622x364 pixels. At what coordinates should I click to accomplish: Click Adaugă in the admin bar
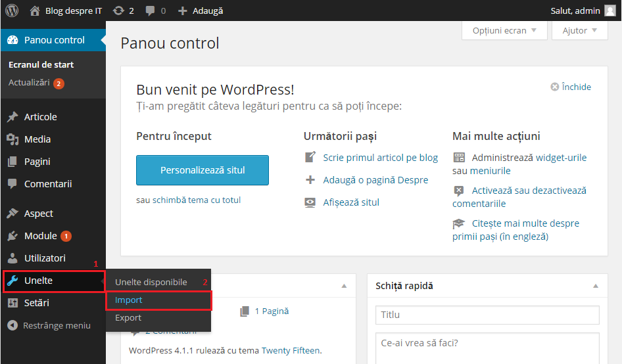tap(208, 11)
